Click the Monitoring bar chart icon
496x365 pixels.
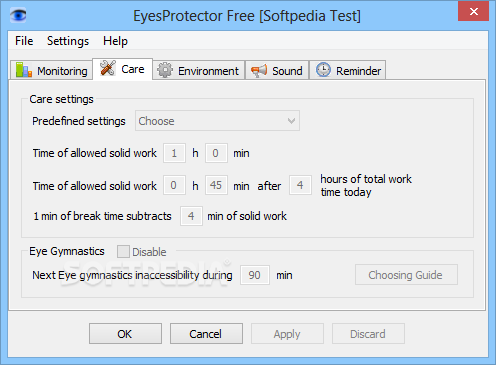click(x=24, y=70)
